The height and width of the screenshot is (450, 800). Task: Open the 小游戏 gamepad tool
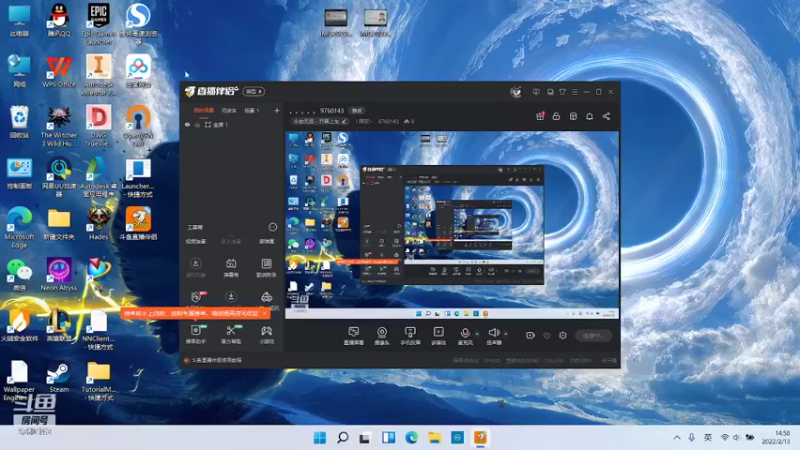pyautogui.click(x=266, y=334)
